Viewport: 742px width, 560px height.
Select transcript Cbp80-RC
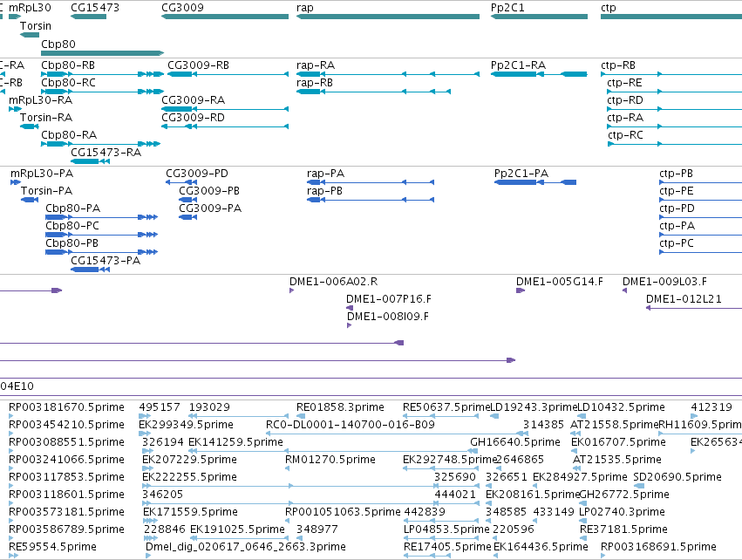pyautogui.click(x=102, y=92)
